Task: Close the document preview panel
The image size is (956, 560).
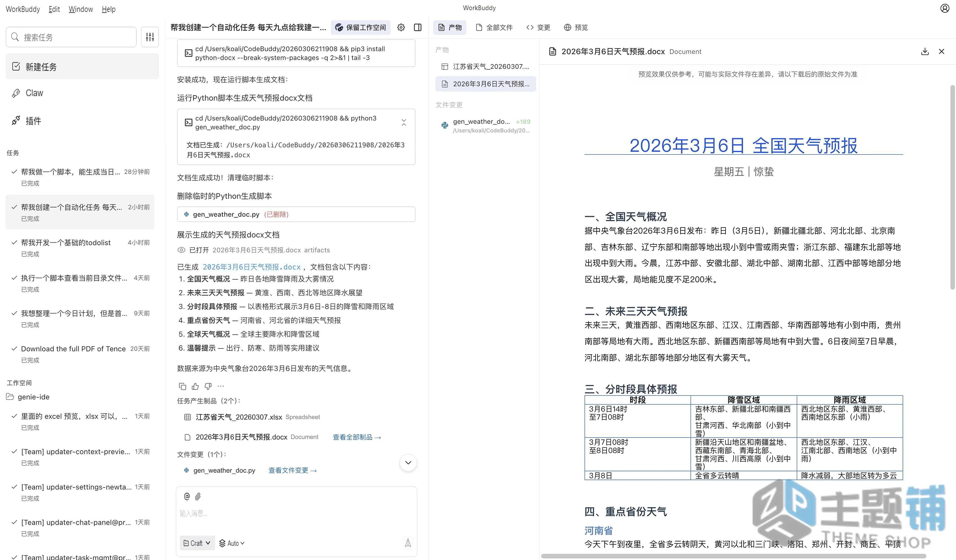Action: (x=942, y=52)
